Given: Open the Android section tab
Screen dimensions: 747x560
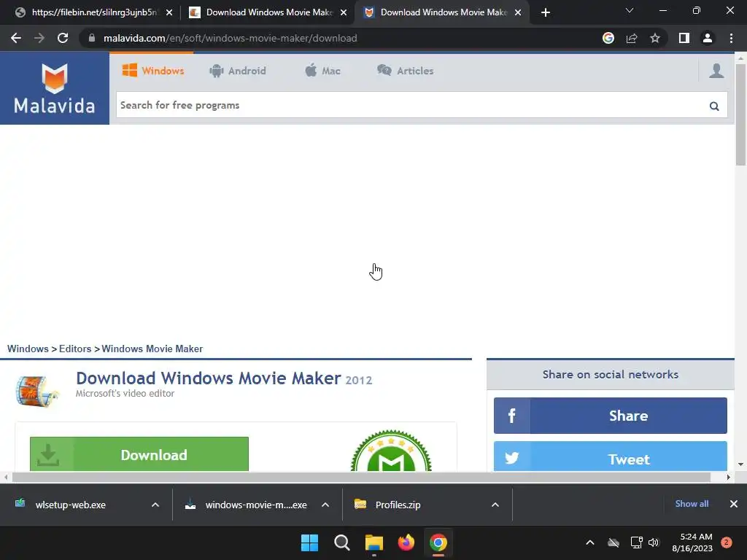Looking at the screenshot, I should (237, 71).
